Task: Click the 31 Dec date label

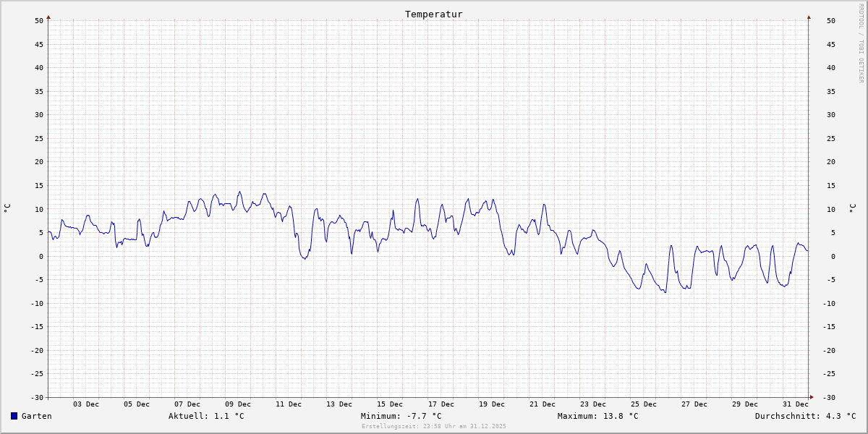Action: click(796, 404)
